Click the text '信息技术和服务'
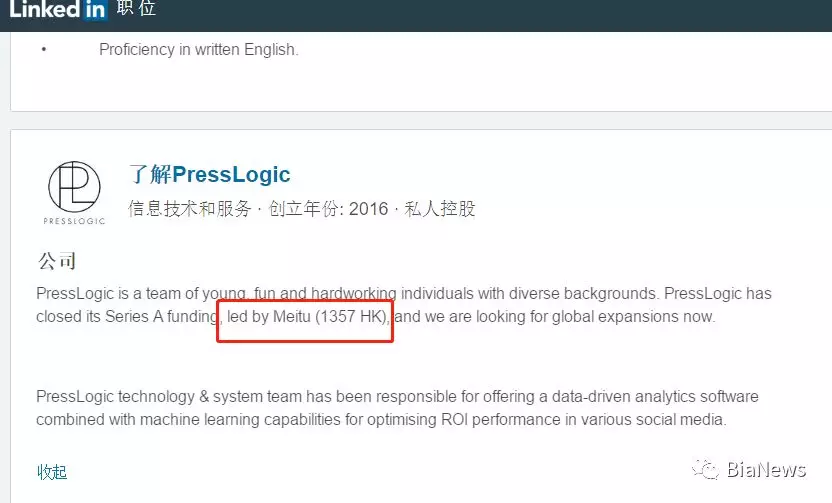This screenshot has height=503, width=832. click(189, 209)
